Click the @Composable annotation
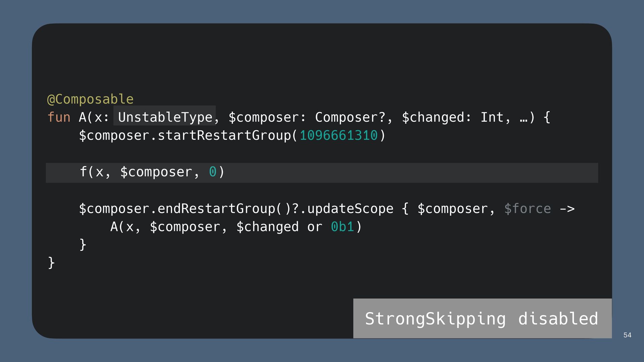The image size is (644, 362). (90, 99)
